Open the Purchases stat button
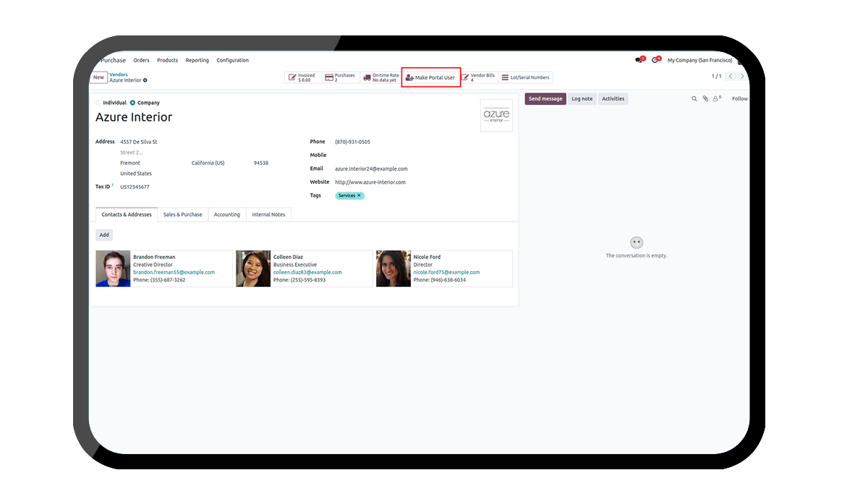The image size is (868, 504). [341, 77]
